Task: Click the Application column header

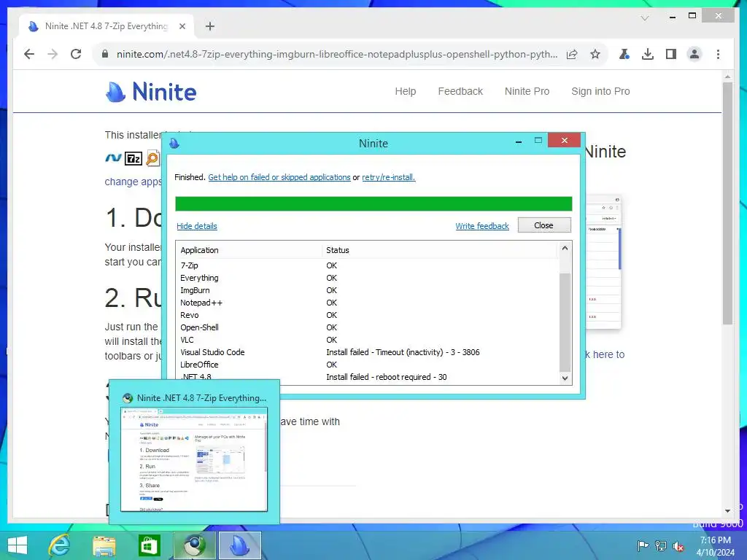Action: 249,250
